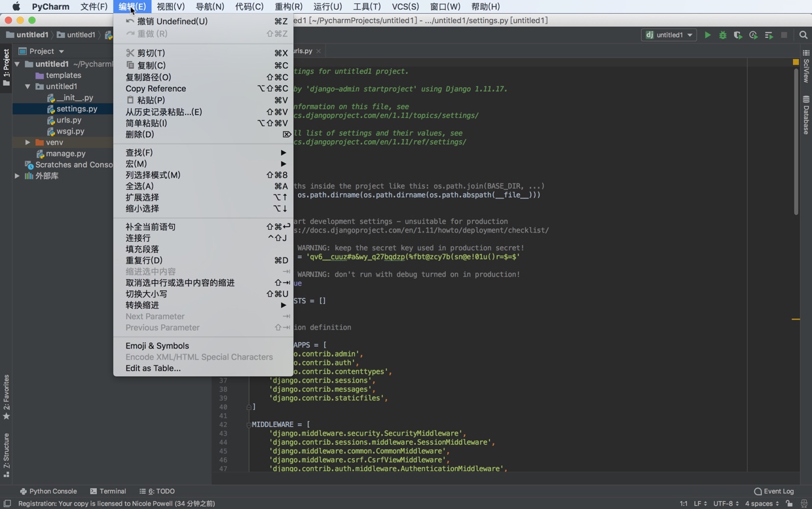Choose 剪切(T) menu entry

[204, 53]
